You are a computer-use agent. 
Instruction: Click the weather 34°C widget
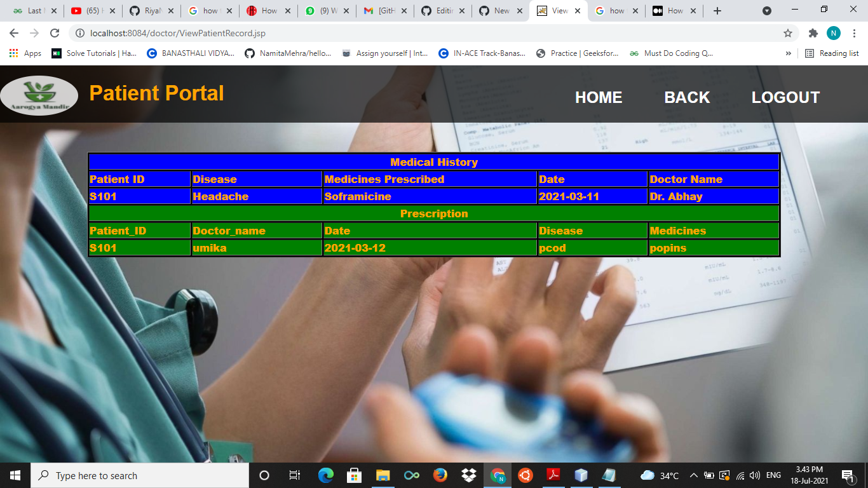660,475
